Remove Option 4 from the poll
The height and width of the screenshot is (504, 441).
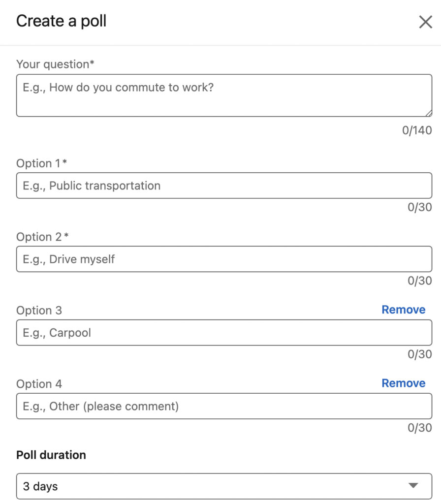pyautogui.click(x=403, y=383)
